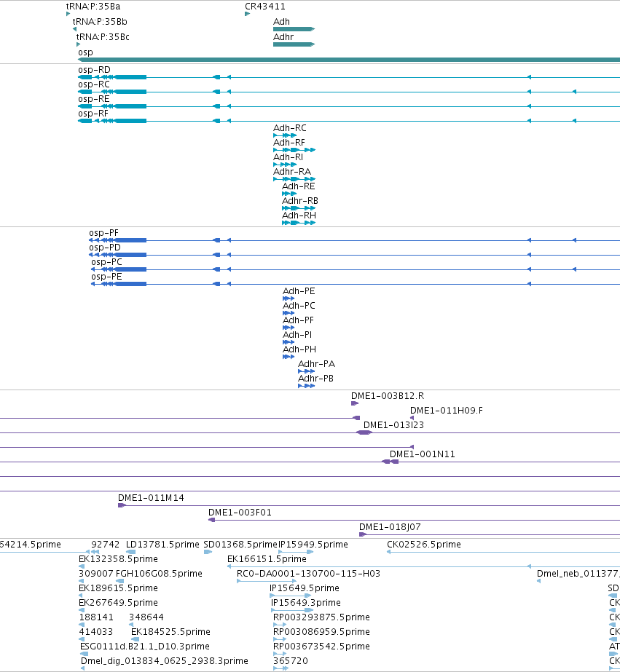Select the osp-PD protein label
620x672 pixels.
[x=105, y=248]
